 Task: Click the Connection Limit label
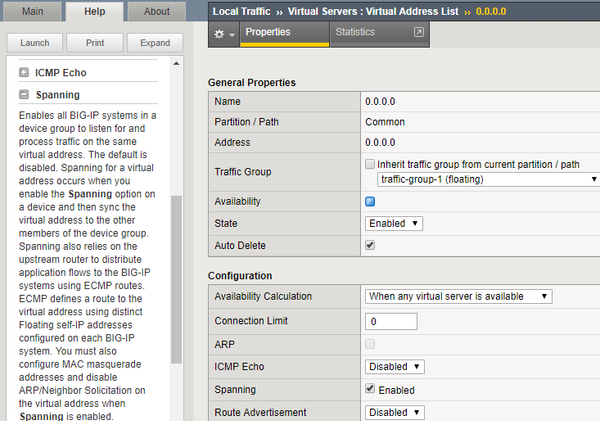click(x=251, y=321)
